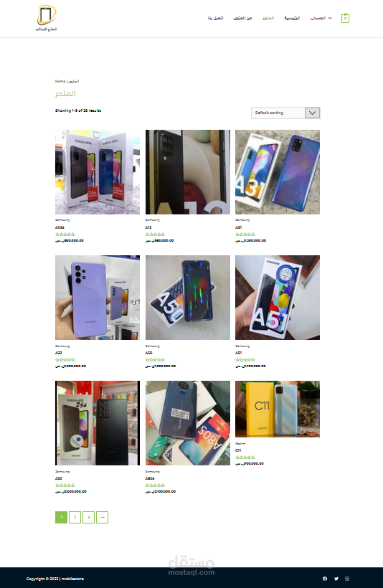Go to pagination page 3

(88, 517)
